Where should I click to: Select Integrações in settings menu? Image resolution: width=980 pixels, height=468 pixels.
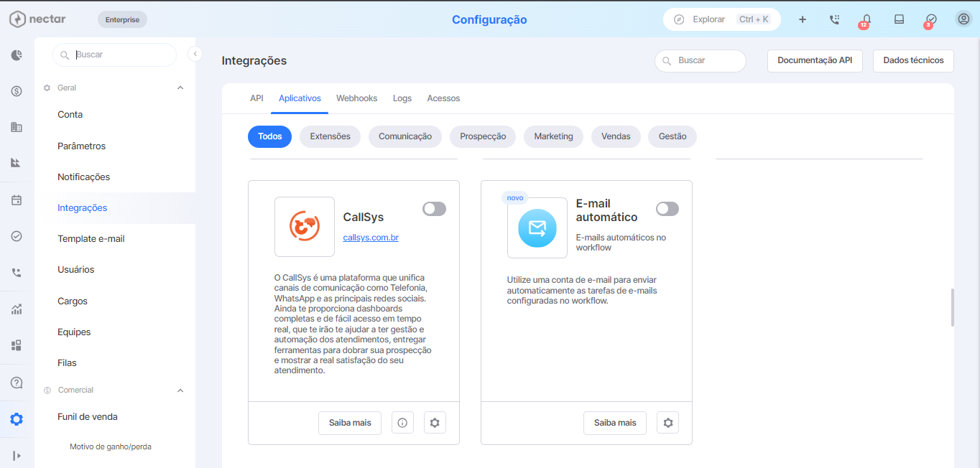pyautogui.click(x=115, y=208)
